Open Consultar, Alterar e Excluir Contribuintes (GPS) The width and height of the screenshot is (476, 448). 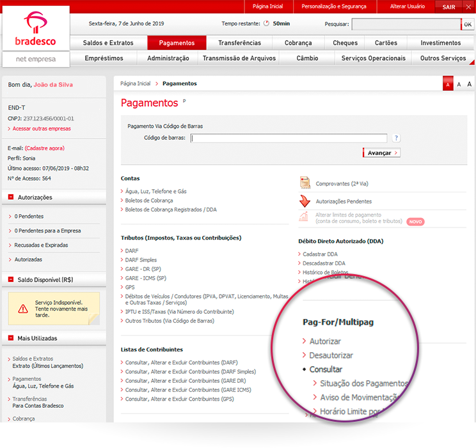click(x=179, y=399)
